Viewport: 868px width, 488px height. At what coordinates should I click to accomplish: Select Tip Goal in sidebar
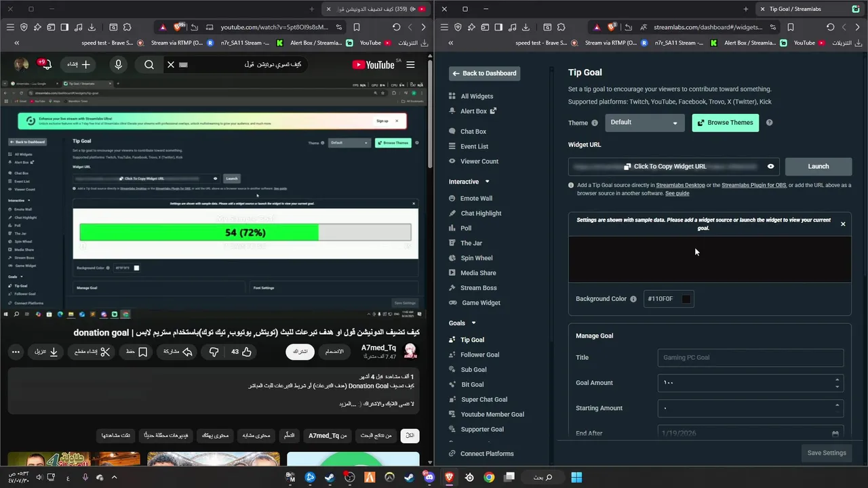(467, 340)
